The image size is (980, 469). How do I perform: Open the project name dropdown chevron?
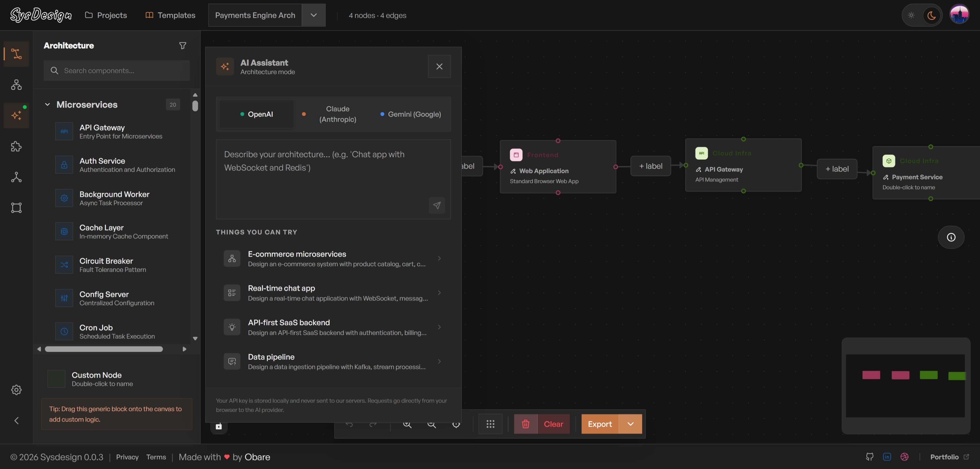pyautogui.click(x=314, y=15)
